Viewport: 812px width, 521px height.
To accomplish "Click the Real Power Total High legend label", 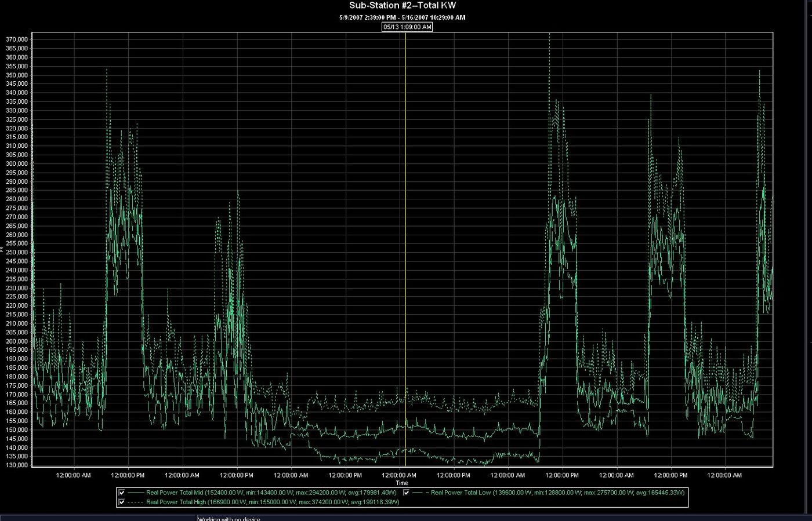I will pos(273,502).
